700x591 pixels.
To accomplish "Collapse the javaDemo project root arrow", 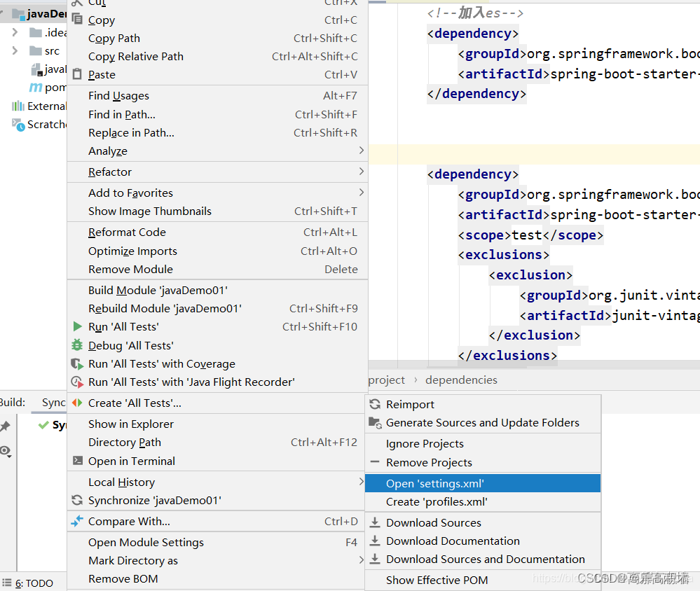I will click(x=2, y=13).
